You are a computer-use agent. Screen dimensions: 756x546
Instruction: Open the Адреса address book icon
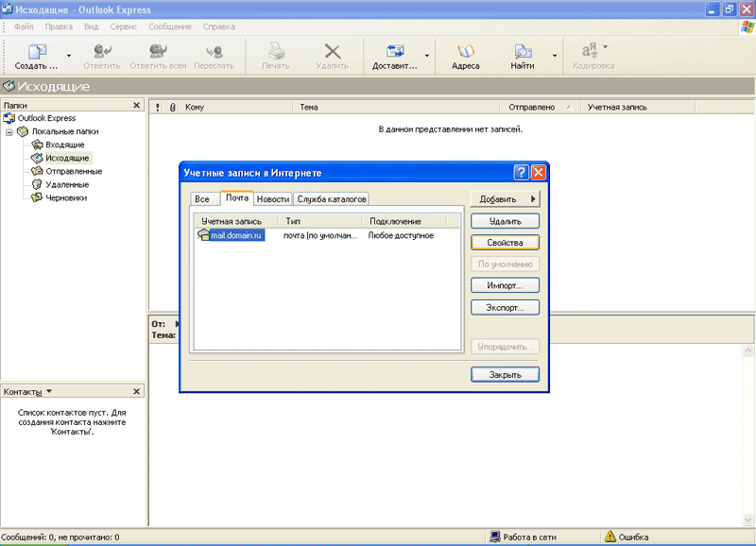point(466,51)
